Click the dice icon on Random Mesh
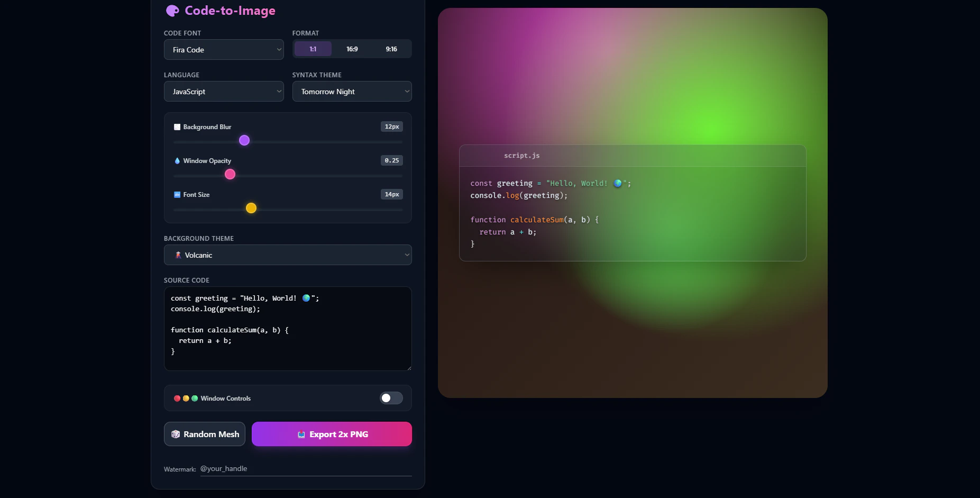 [x=176, y=433]
